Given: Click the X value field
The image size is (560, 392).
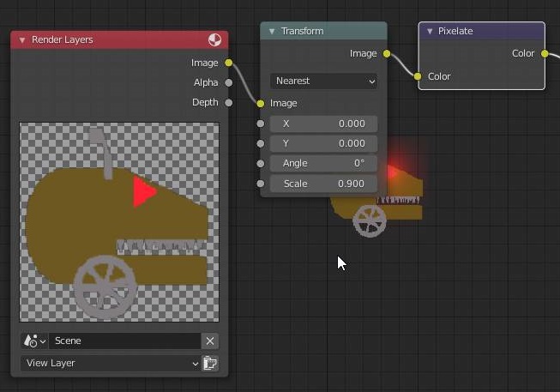Looking at the screenshot, I should [x=323, y=124].
